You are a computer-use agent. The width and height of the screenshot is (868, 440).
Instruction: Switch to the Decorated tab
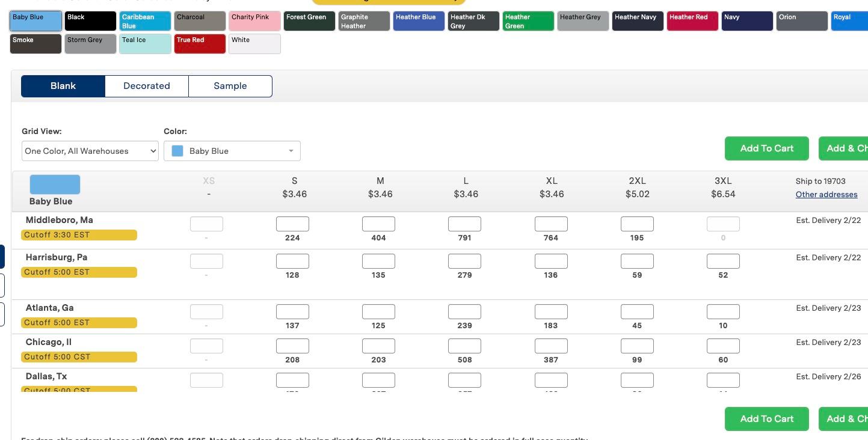coord(147,86)
